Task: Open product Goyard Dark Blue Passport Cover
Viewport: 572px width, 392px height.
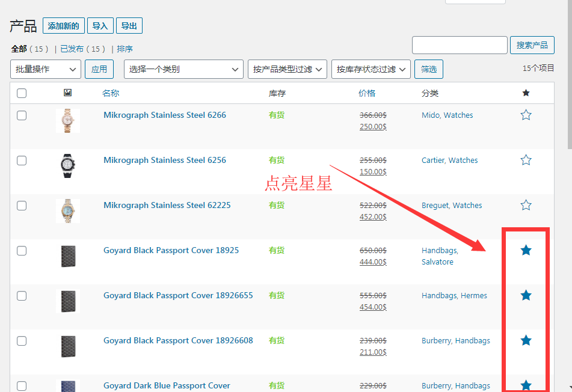Action: click(167, 386)
